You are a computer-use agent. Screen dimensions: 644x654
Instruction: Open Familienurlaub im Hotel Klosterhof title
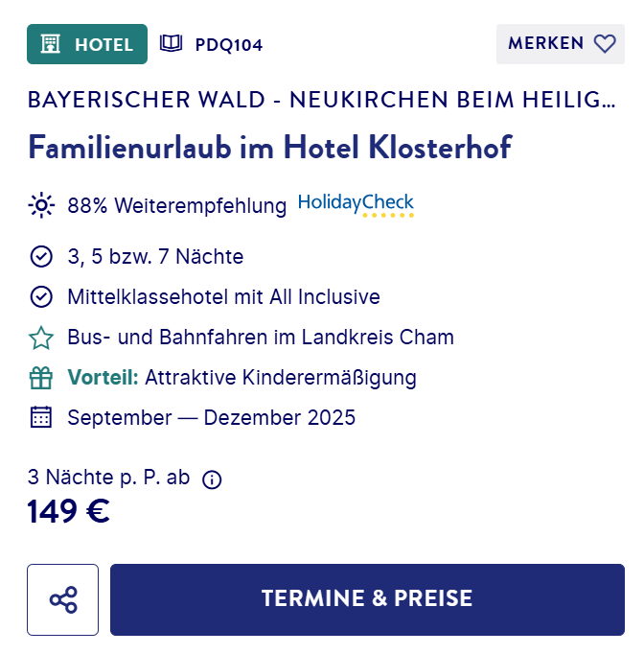(269, 148)
